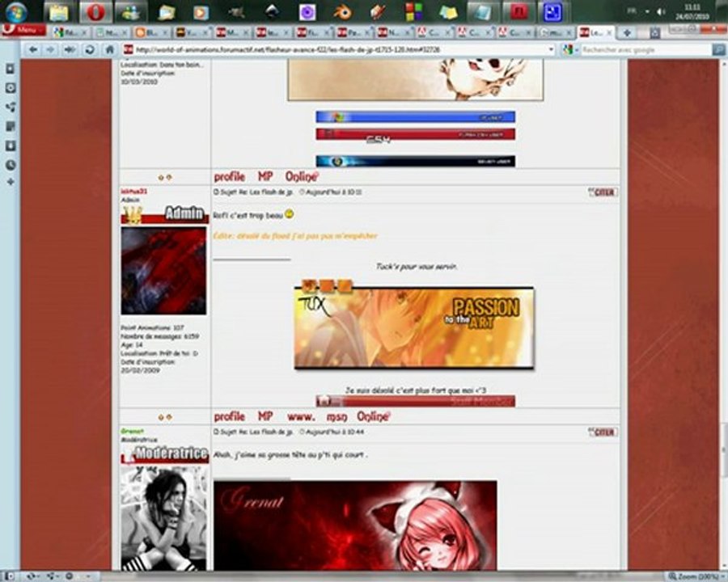Add a panel with sidebar plus
728x582 pixels.
pos(11,182)
